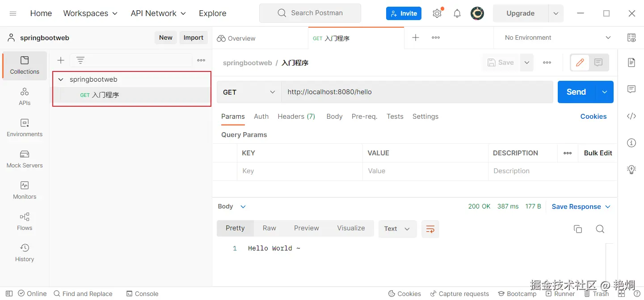Open the Collections sidebar panel
The width and height of the screenshot is (644, 300).
25,65
